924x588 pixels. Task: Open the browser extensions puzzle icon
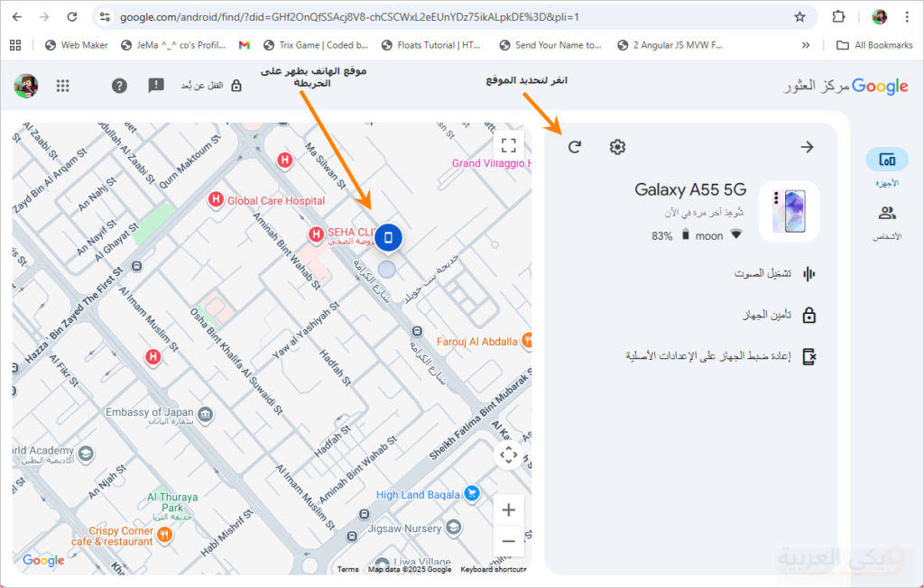838,17
